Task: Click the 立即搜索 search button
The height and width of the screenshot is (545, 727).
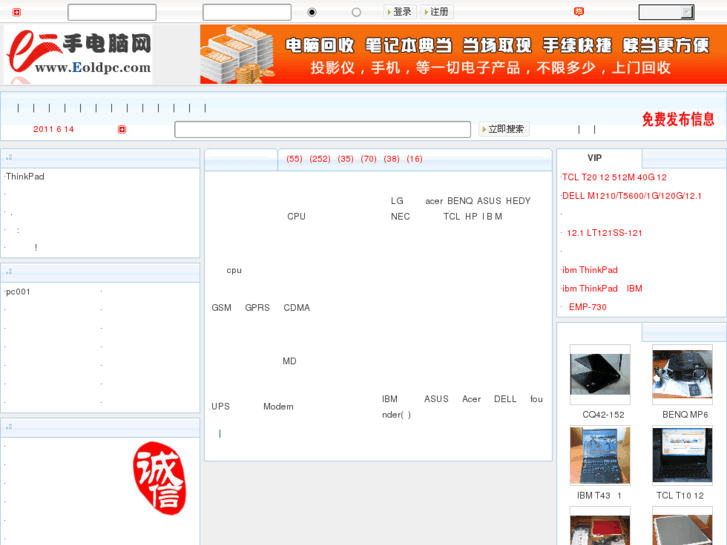Action: tap(504, 129)
